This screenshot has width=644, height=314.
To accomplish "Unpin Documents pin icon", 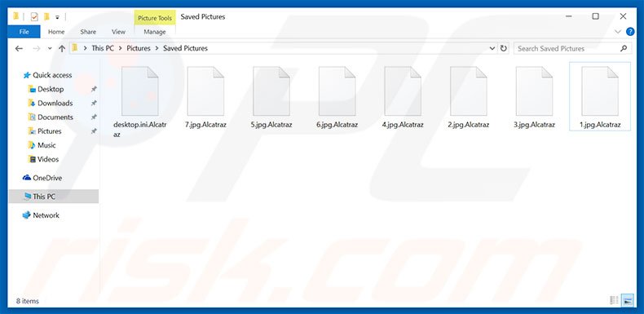I will coord(94,117).
